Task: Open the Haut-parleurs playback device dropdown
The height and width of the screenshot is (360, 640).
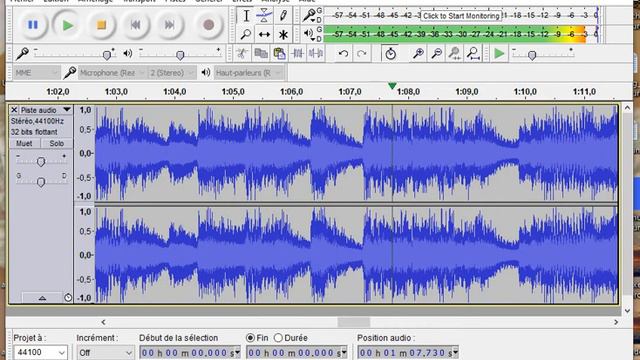Action: click(x=248, y=73)
